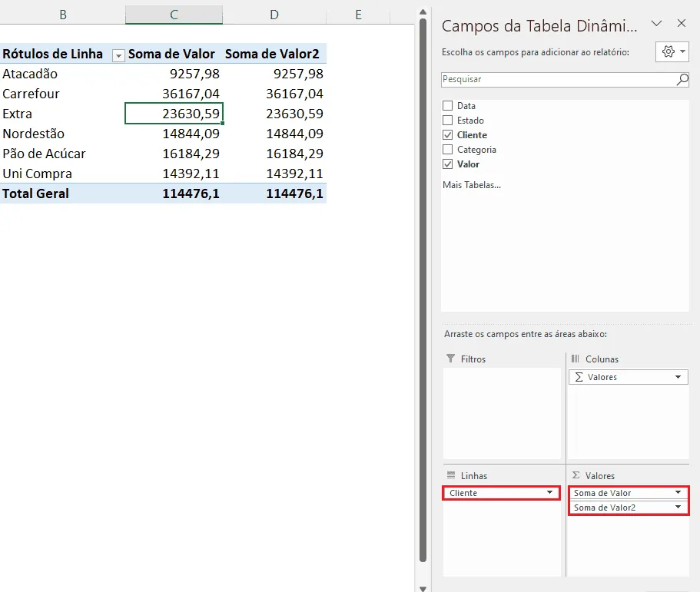Click the vertical scrollbar down arrow
Image resolution: width=700 pixels, height=592 pixels.
click(423, 588)
